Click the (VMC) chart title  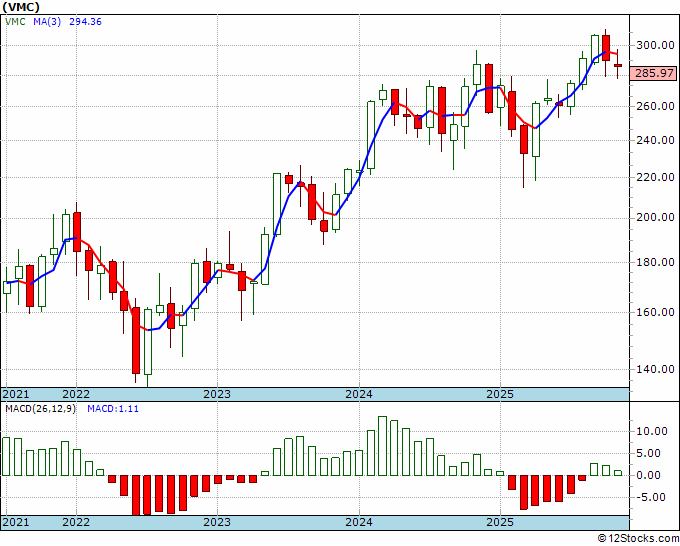point(21,7)
